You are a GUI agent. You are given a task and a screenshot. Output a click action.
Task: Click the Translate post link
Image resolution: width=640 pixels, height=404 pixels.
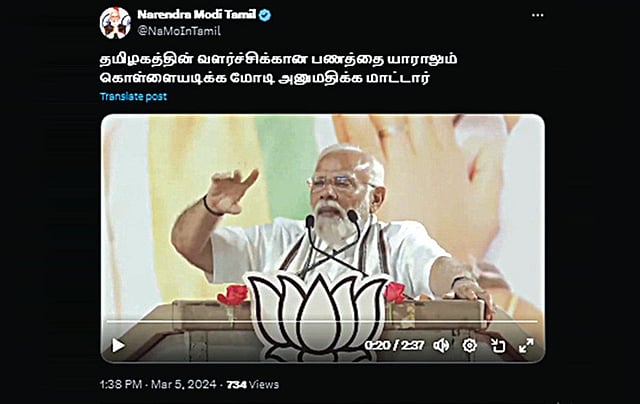133,97
